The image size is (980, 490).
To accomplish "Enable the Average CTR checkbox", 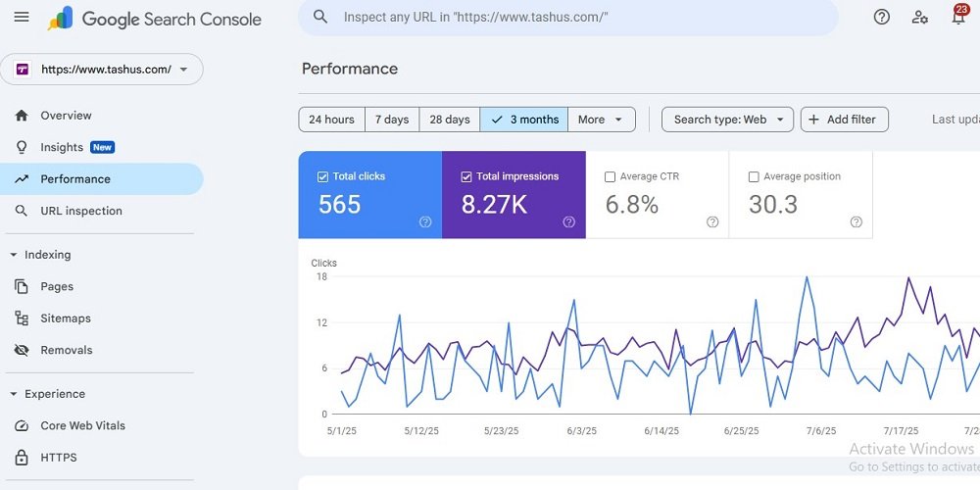I will tap(611, 177).
